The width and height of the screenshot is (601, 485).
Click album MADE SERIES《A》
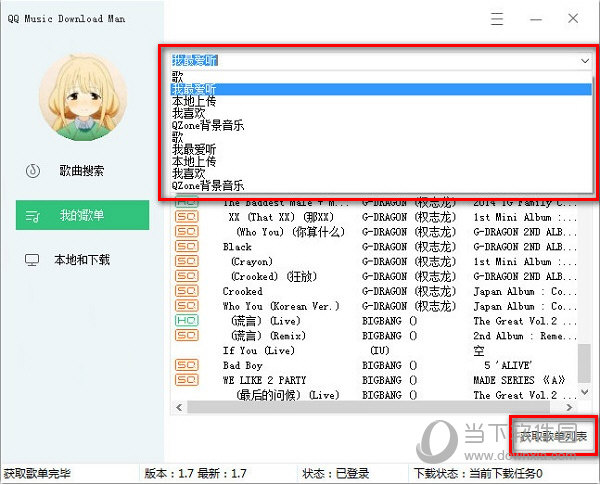[x=519, y=380]
